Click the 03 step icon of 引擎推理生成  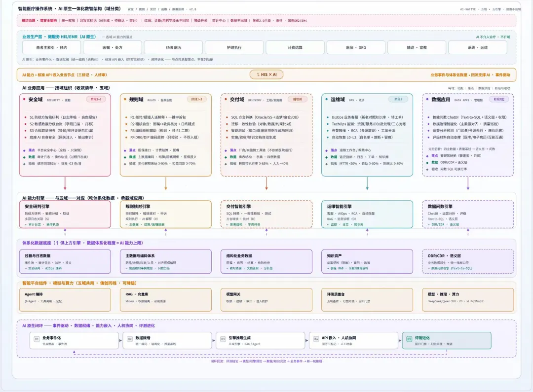tap(223, 339)
